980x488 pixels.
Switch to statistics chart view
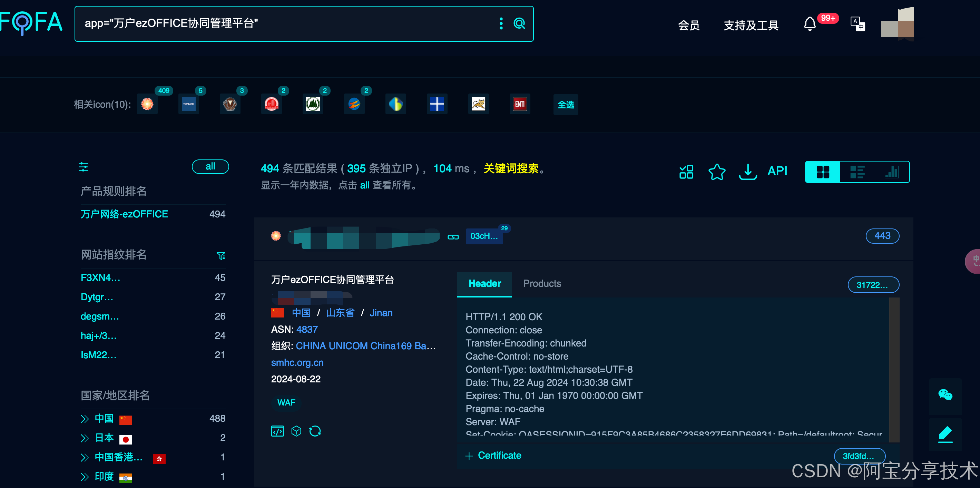892,172
